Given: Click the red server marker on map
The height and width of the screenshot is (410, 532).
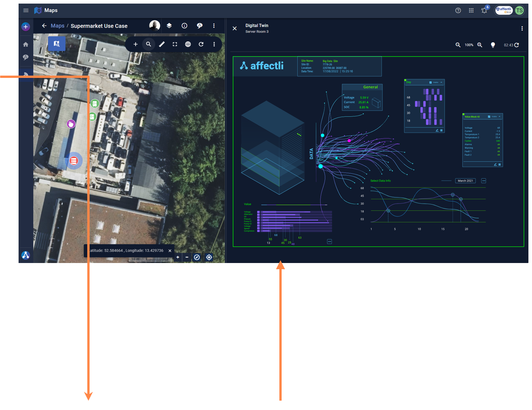Looking at the screenshot, I should point(74,161).
